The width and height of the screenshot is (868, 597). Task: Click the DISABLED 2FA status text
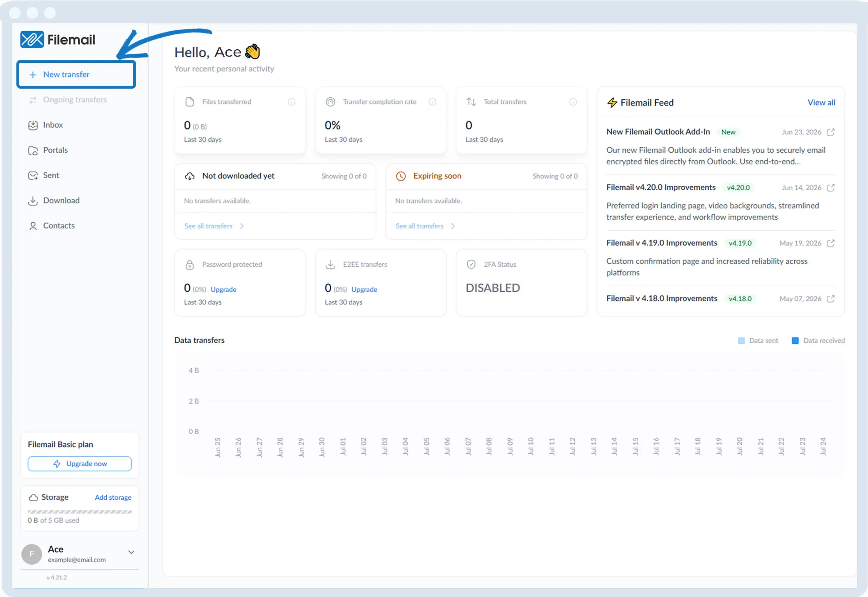tap(492, 288)
